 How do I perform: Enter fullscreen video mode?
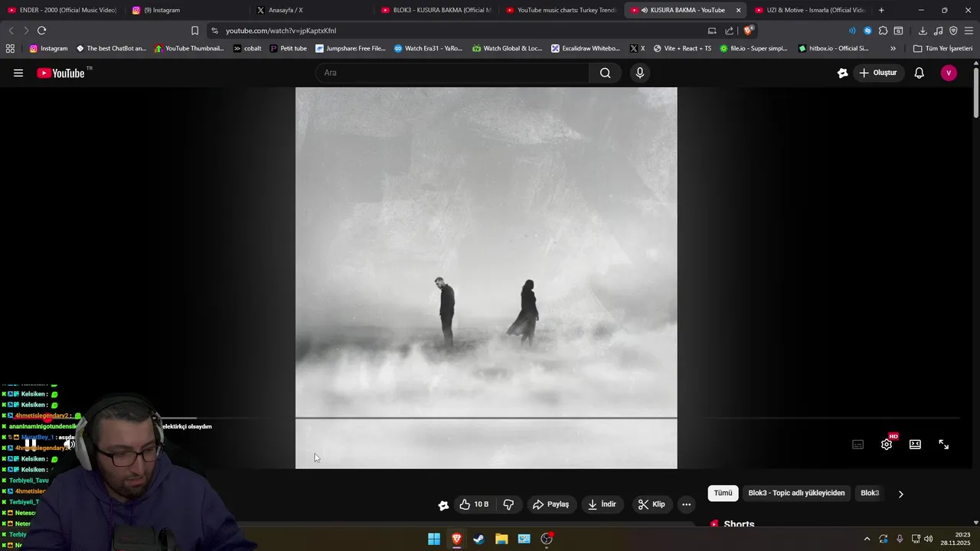(944, 444)
